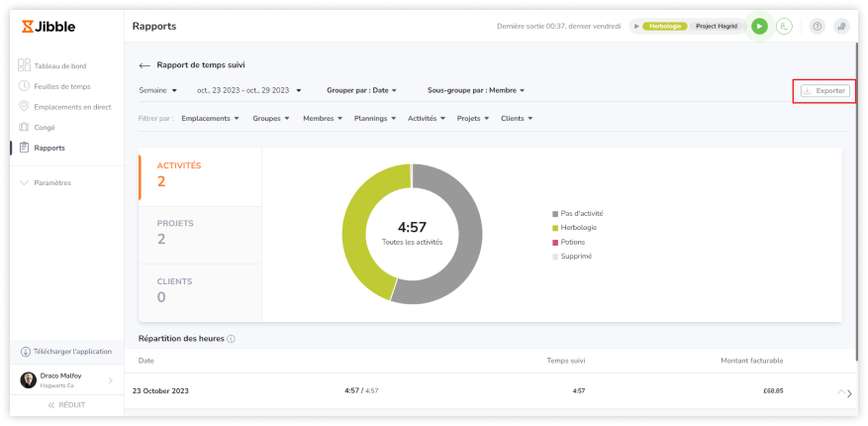Open Sous-groupe par : Membre dropdown
Screen dimensions: 868x426
coord(475,90)
